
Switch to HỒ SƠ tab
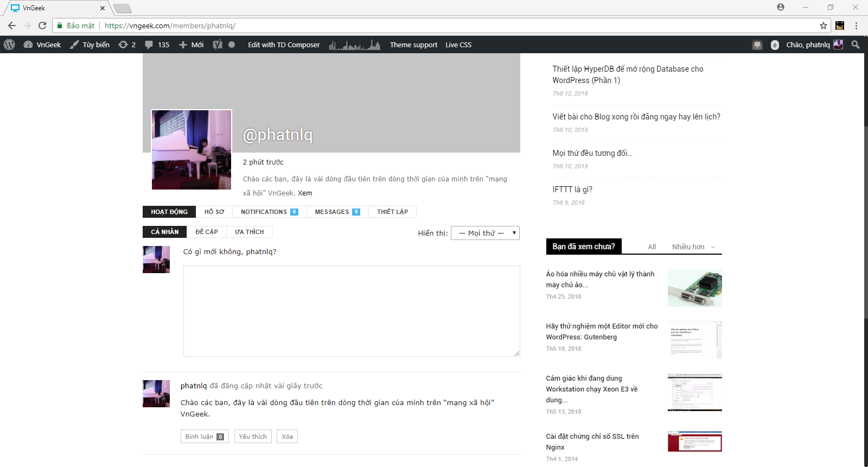[214, 212]
